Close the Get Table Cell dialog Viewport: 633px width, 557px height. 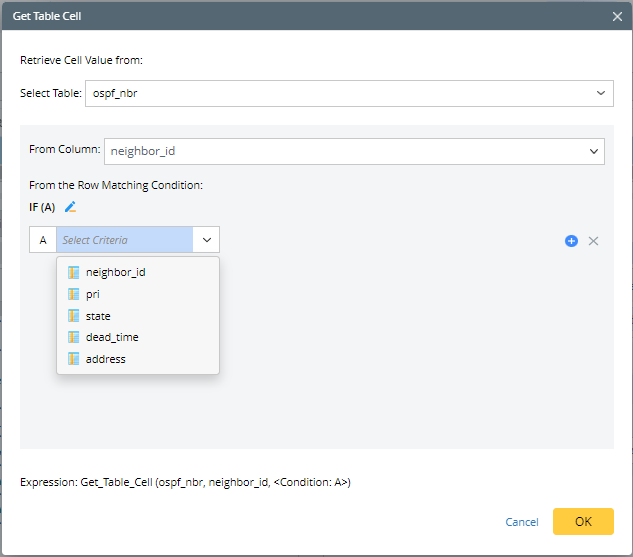click(x=616, y=16)
